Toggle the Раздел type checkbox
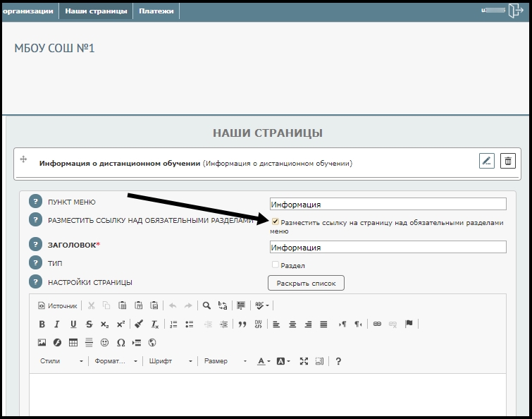The width and height of the screenshot is (532, 419). pos(276,265)
